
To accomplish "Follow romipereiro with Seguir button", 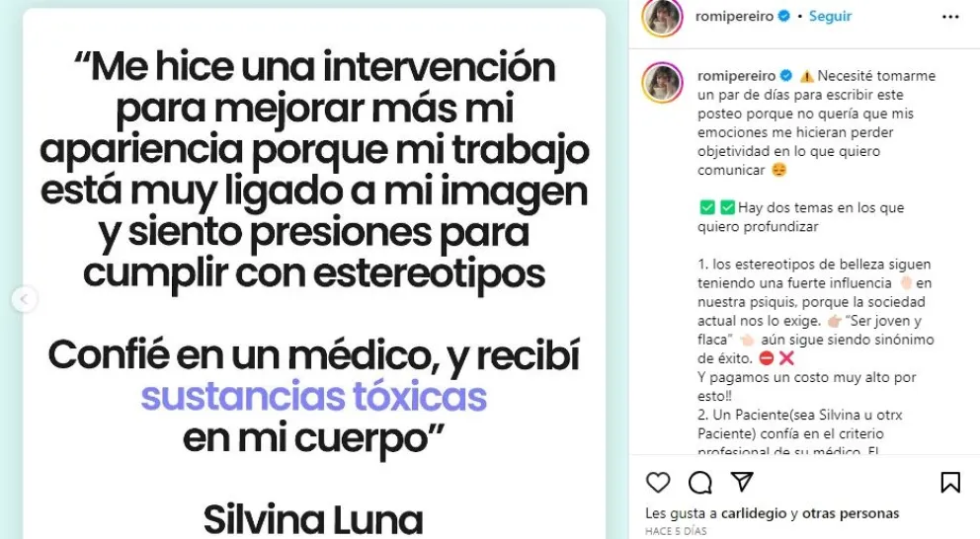I will [830, 16].
